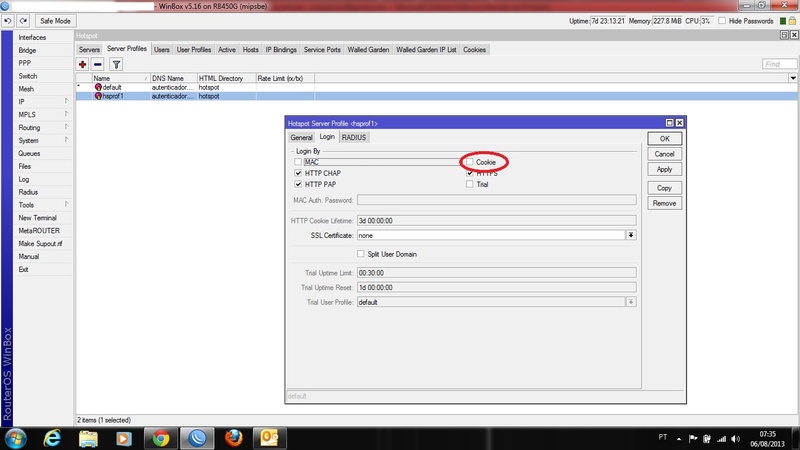Screen dimensions: 800x450
Task: Click the HTTP Cookie Lifetime field
Action: point(496,220)
